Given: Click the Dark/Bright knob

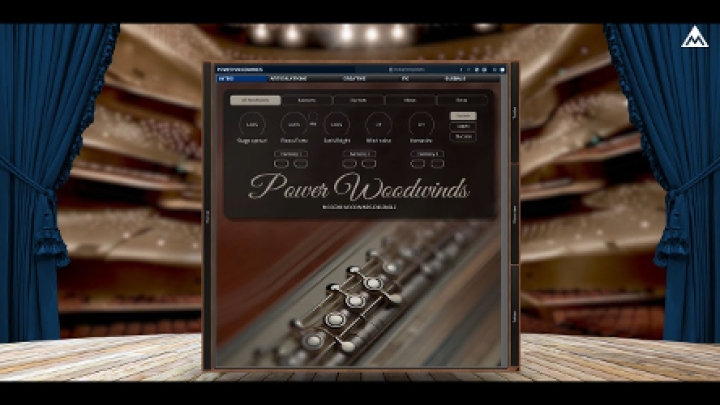Looking at the screenshot, I should [337, 124].
